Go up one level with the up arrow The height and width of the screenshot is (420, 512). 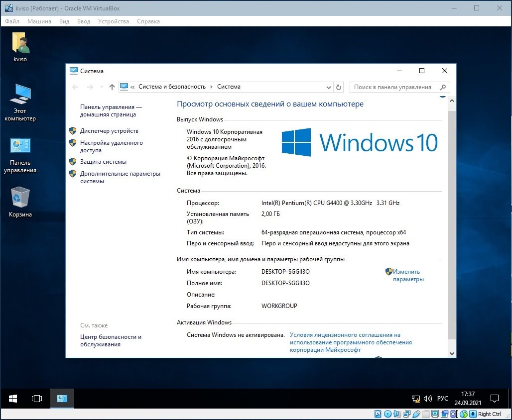112,87
